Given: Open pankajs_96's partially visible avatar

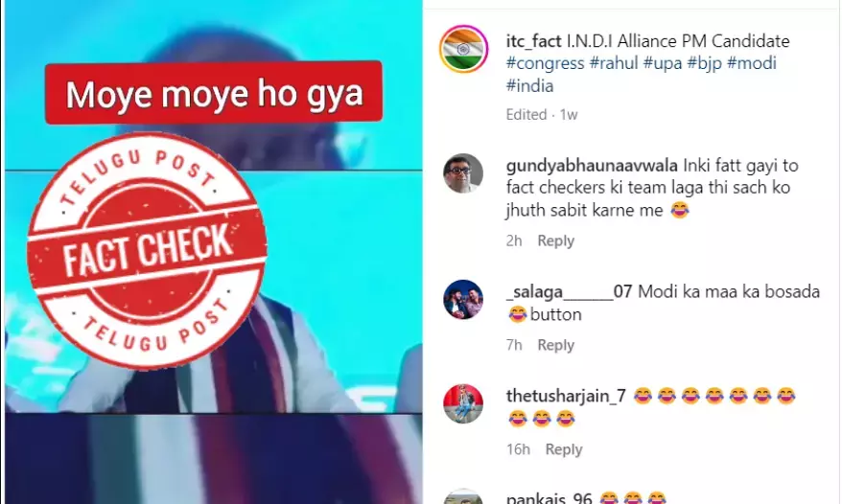Looking at the screenshot, I should click(x=463, y=496).
